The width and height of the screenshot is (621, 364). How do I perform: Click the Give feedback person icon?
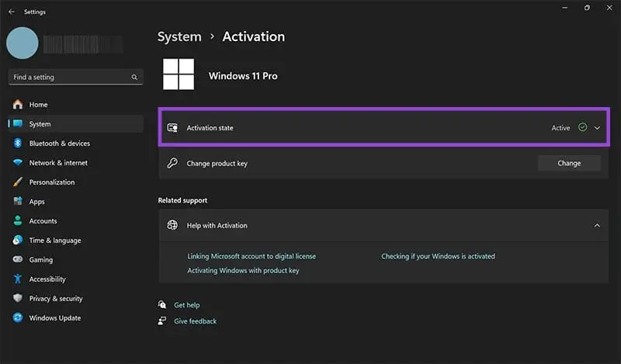click(x=162, y=321)
